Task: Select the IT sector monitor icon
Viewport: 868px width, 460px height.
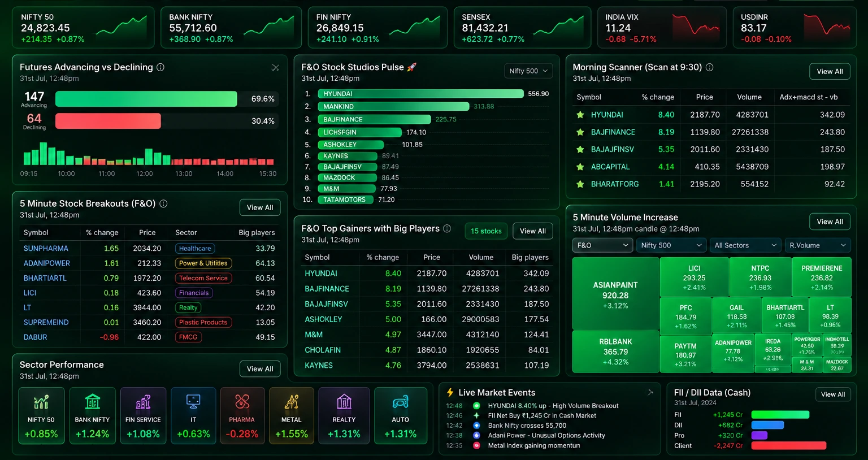Action: 193,402
